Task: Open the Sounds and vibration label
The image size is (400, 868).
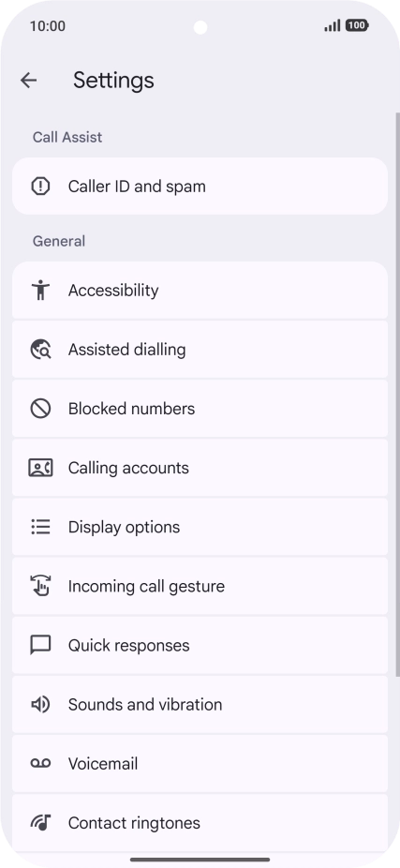Action: tap(145, 704)
